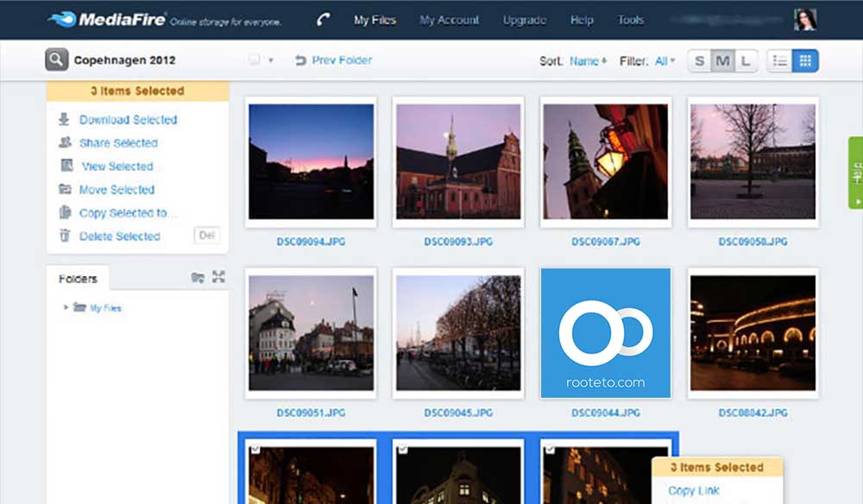Open My Account menu
The height and width of the screenshot is (504, 863).
point(449,20)
